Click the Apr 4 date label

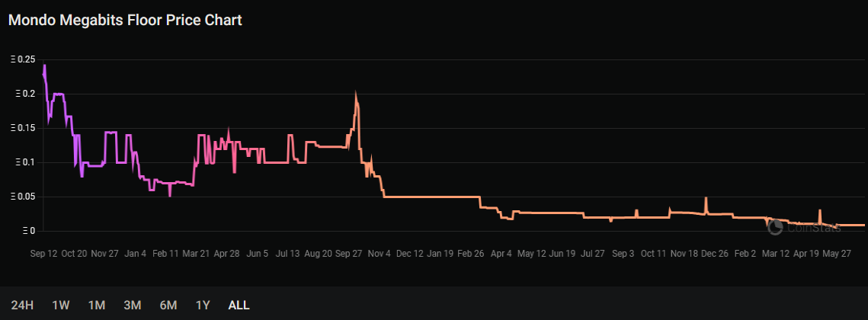(x=501, y=254)
